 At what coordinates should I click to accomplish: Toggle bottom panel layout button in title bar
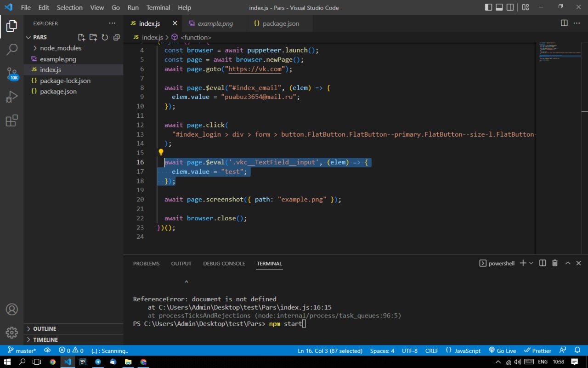(499, 7)
